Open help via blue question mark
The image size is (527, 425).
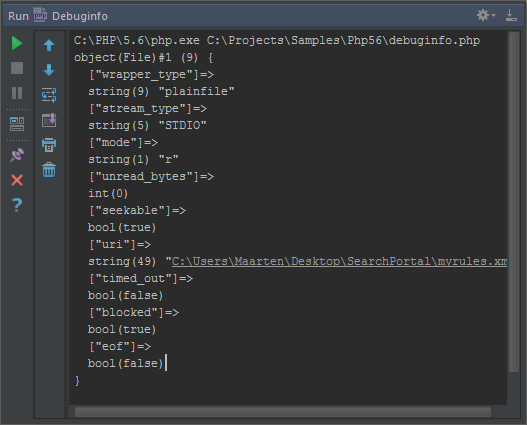(17, 205)
